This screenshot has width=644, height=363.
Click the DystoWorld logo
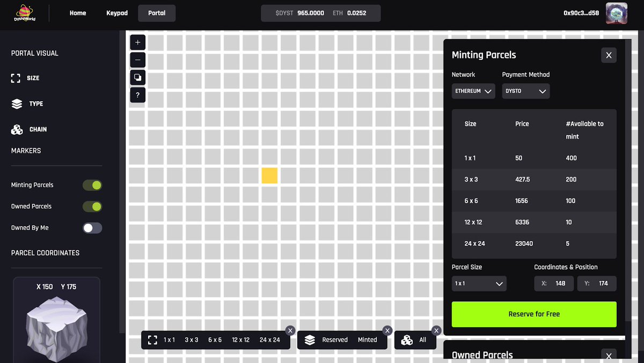(24, 13)
